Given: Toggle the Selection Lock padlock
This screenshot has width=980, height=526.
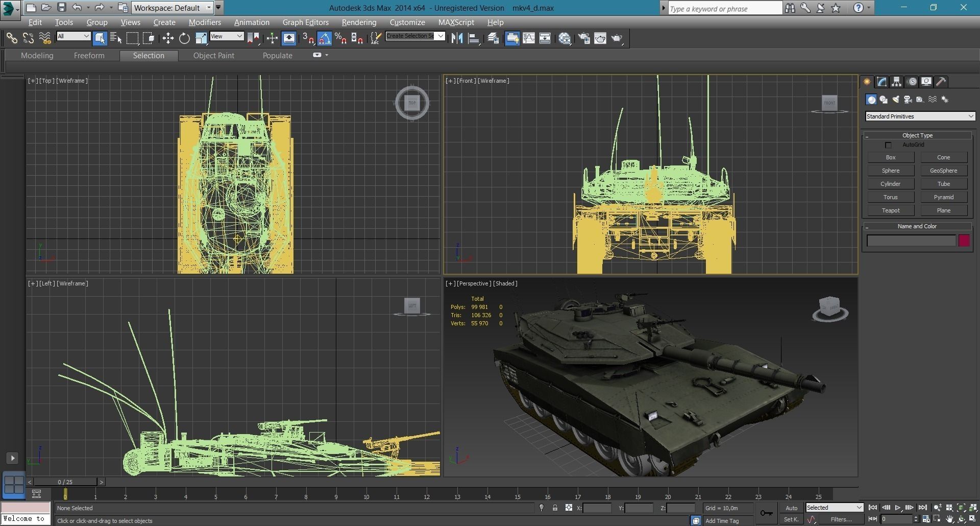Looking at the screenshot, I should coord(555,508).
